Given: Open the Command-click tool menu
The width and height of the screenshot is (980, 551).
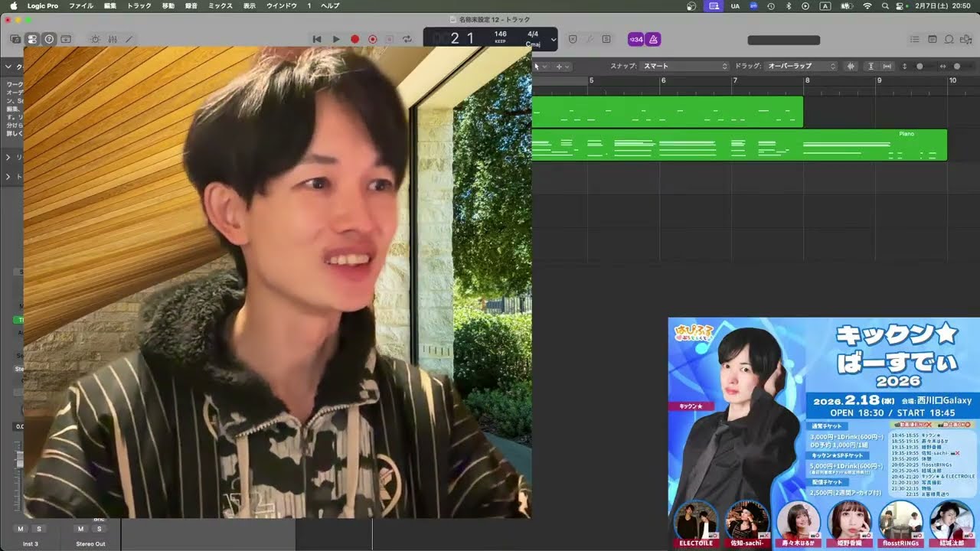Looking at the screenshot, I should click(x=561, y=67).
